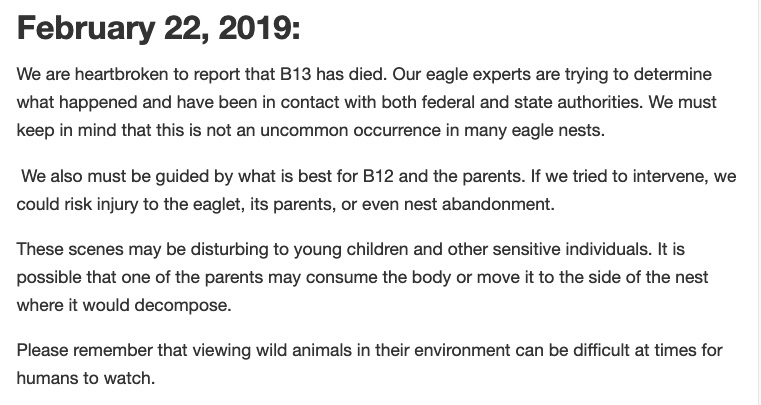Click the word decompose

[182, 306]
